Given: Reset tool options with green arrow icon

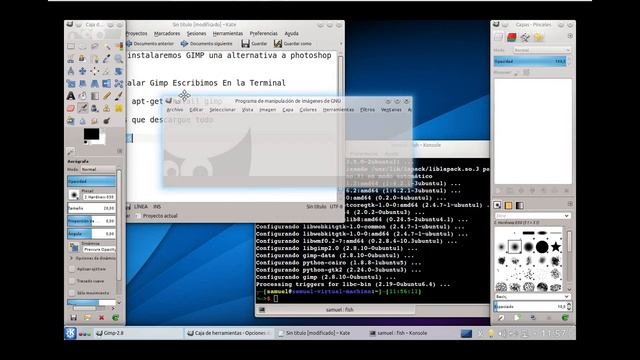Looking at the screenshot, I should tap(116, 318).
